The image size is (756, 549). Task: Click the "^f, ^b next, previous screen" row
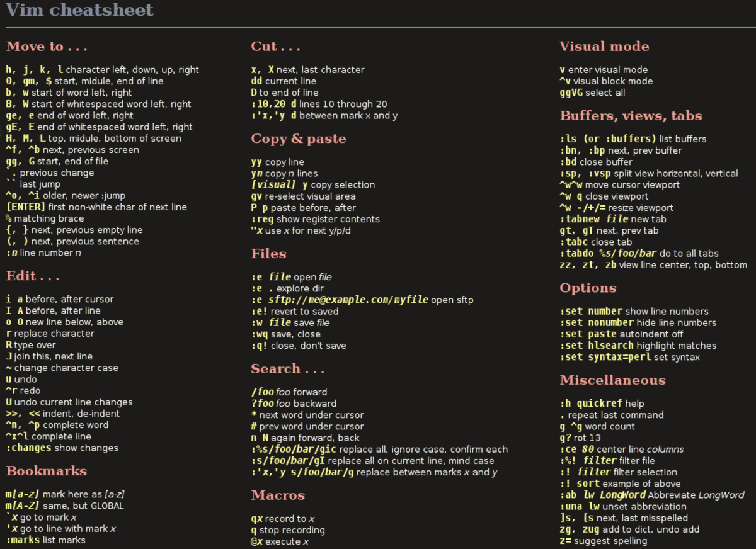pyautogui.click(x=72, y=150)
